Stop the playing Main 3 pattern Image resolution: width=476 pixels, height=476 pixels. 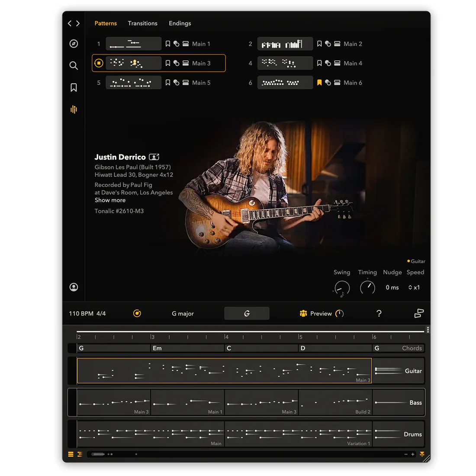click(x=99, y=63)
